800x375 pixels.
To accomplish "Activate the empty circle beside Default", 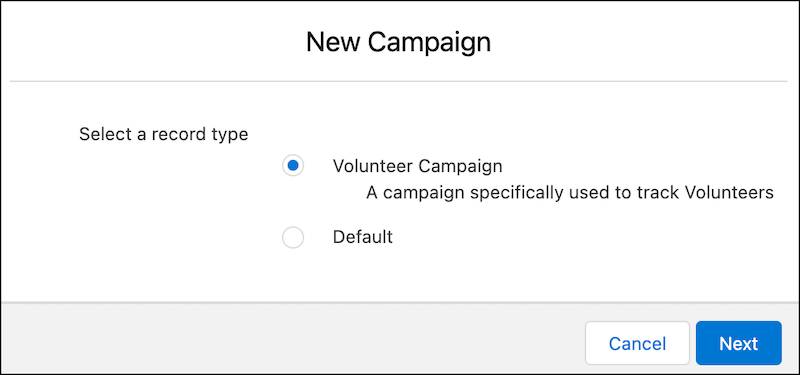I will point(293,238).
